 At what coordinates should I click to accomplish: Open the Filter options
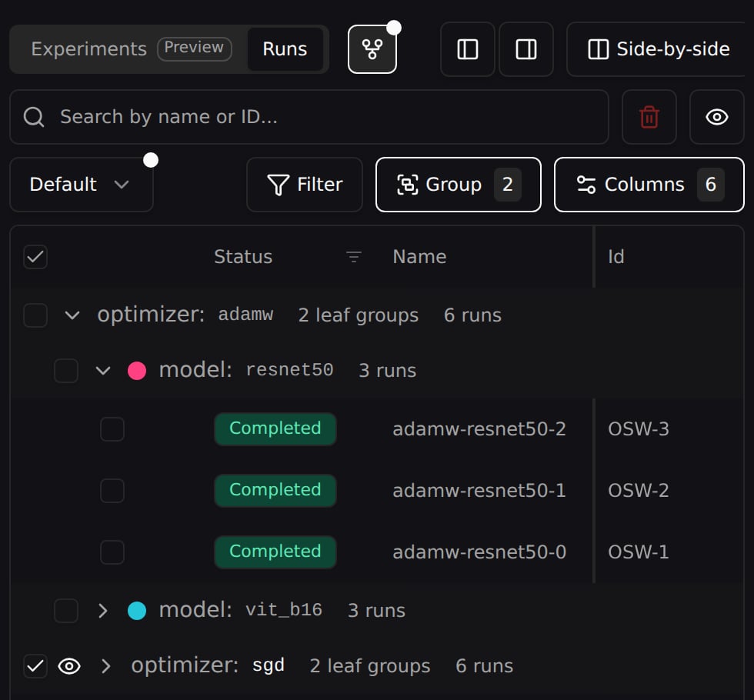click(x=305, y=185)
